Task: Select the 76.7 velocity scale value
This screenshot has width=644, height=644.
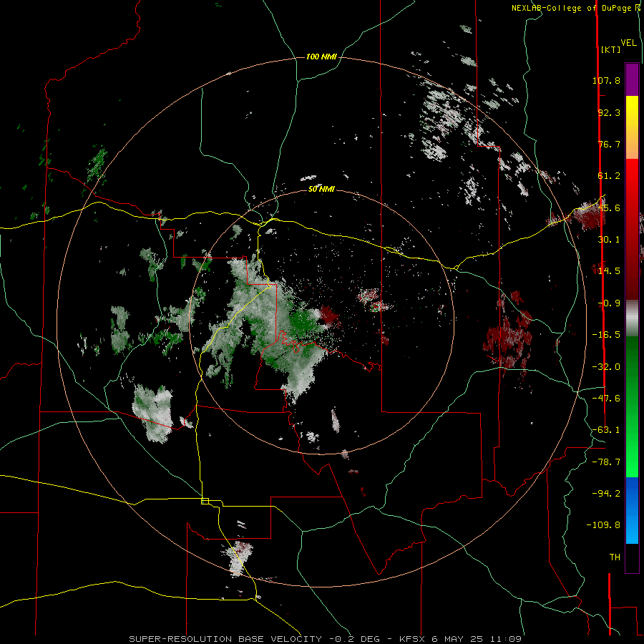Action: click(x=609, y=144)
